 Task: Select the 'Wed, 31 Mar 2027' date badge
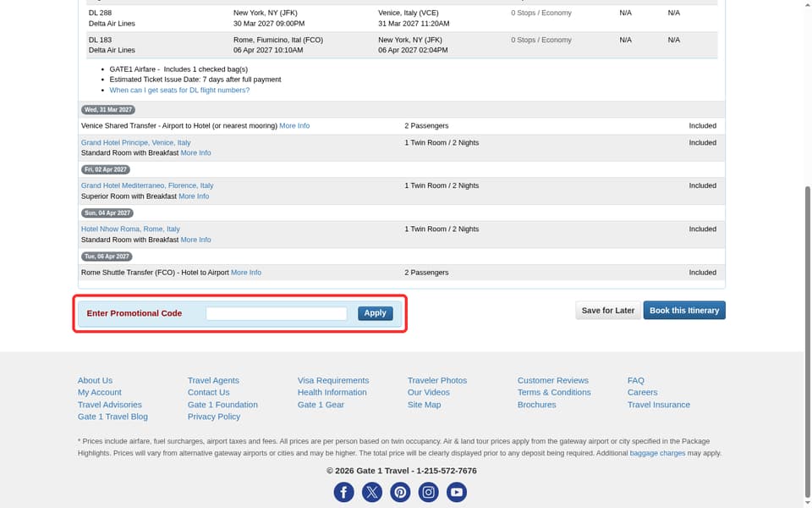(x=108, y=110)
